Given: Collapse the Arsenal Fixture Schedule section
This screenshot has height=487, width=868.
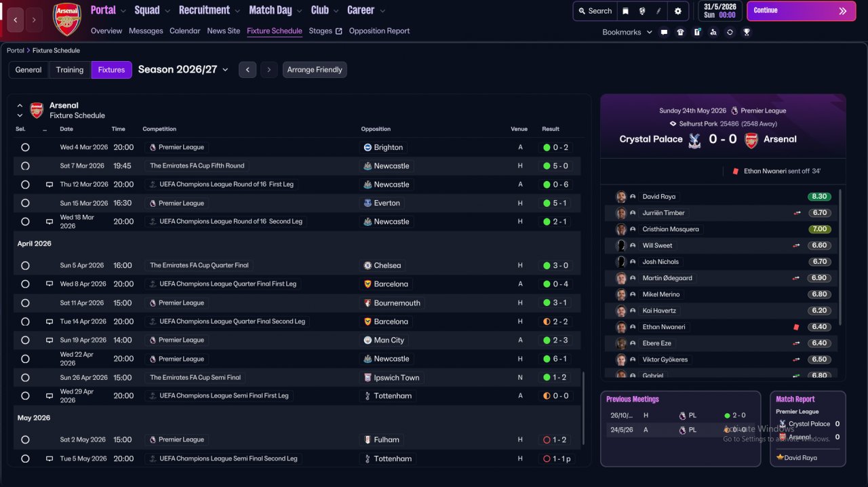Looking at the screenshot, I should click(20, 106).
